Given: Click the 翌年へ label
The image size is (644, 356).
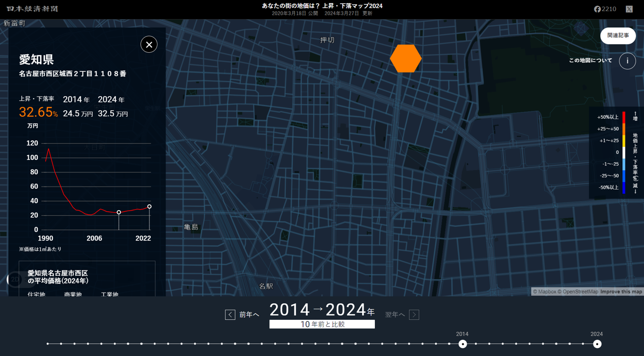Looking at the screenshot, I should [x=395, y=315].
